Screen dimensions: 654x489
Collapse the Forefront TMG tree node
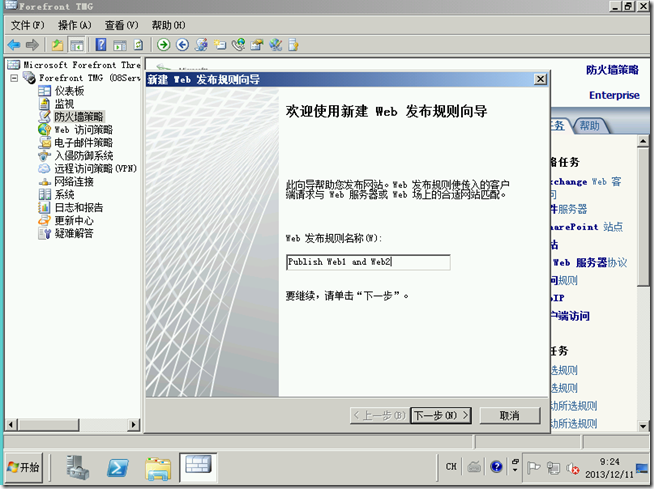coord(14,78)
